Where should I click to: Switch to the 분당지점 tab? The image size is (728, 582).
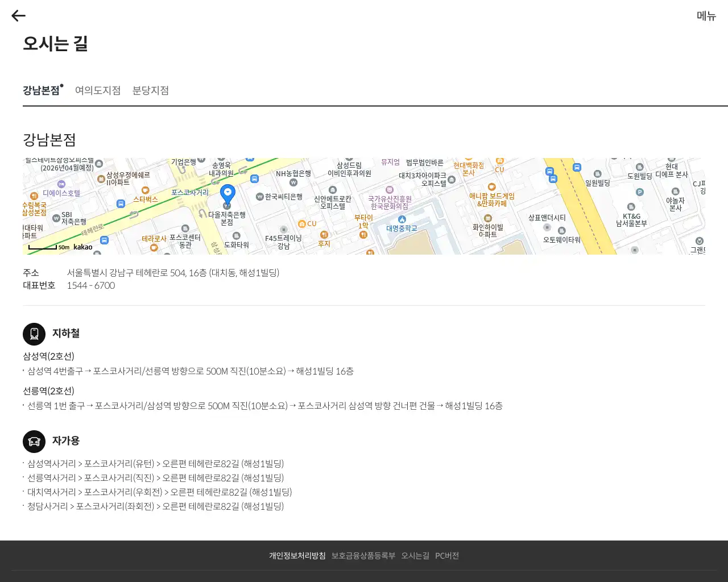click(x=151, y=90)
